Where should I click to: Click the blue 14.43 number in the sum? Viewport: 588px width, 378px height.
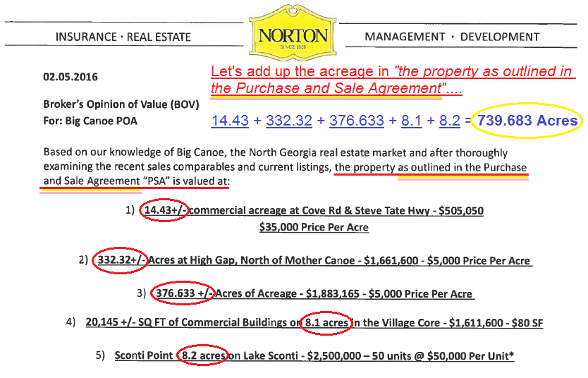click(x=230, y=121)
